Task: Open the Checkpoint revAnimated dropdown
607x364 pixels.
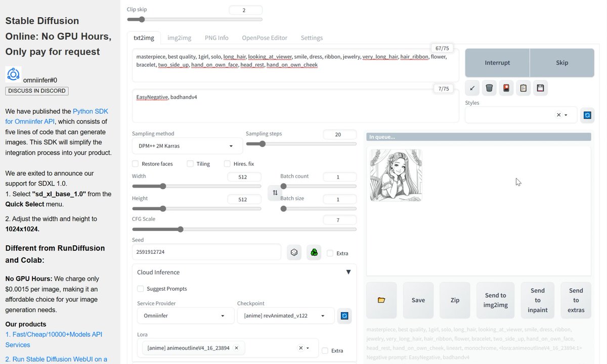Action: click(286, 315)
